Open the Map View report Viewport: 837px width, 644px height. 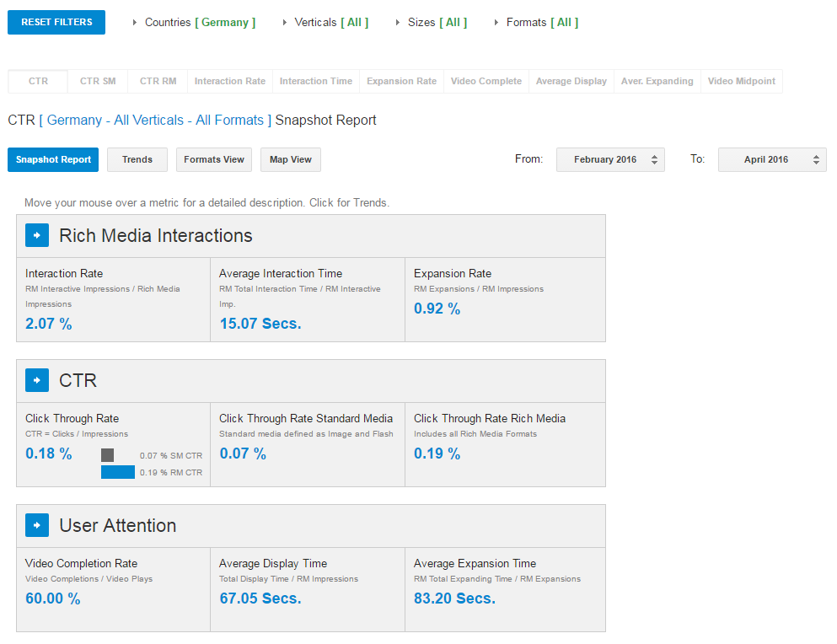coord(291,159)
